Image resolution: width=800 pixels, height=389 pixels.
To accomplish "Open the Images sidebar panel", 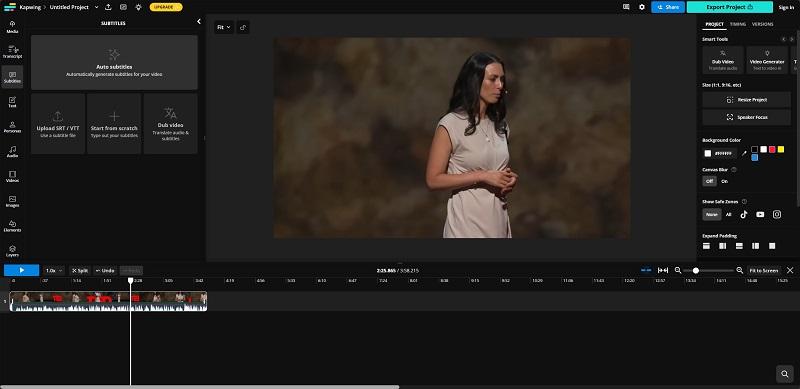I will coord(12,201).
